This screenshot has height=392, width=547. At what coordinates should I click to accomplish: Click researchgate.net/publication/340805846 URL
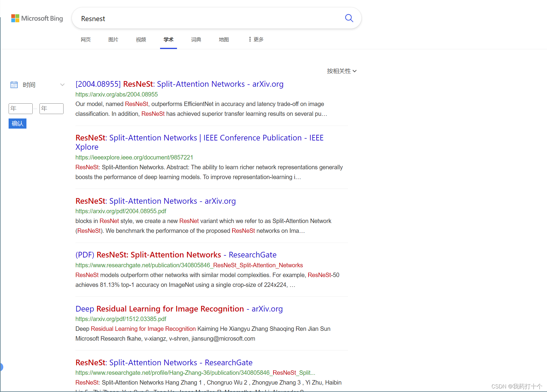[x=189, y=265]
